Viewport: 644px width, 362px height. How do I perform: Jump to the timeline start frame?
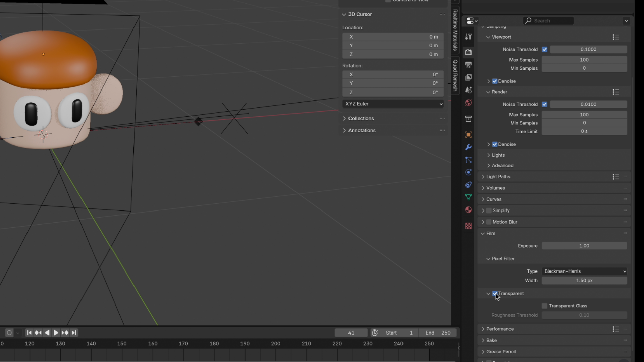click(29, 333)
